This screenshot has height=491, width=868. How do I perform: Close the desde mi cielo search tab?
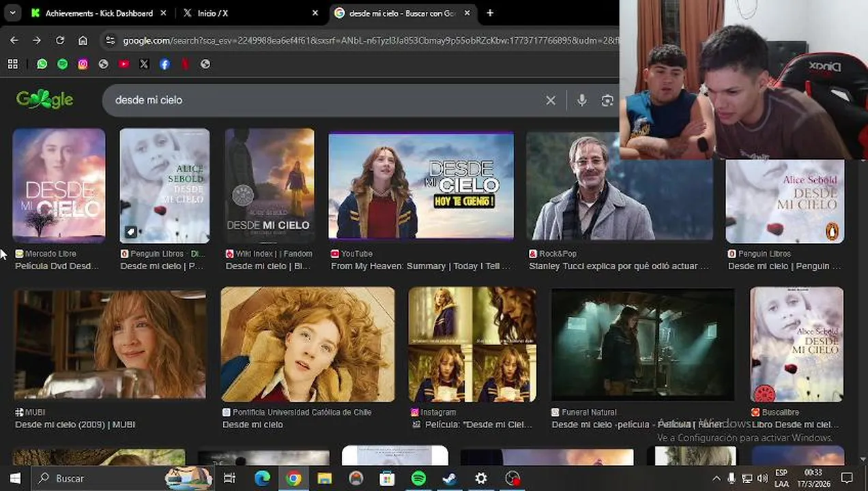467,13
